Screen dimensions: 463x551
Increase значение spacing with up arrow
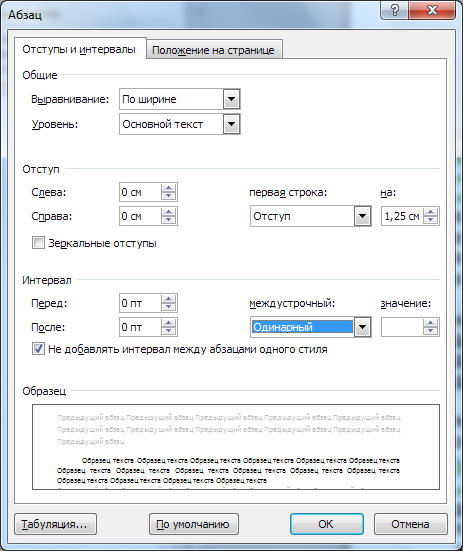point(431,323)
